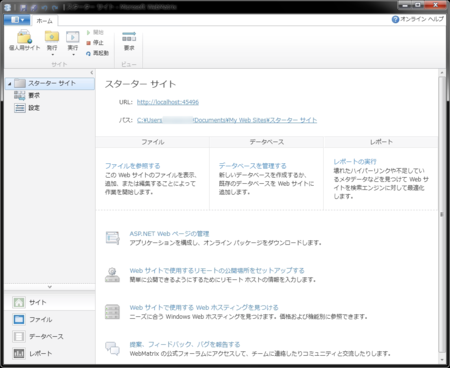The height and width of the screenshot is (368, 450).
Task: Click the remote publishing setup link
Action: (217, 270)
